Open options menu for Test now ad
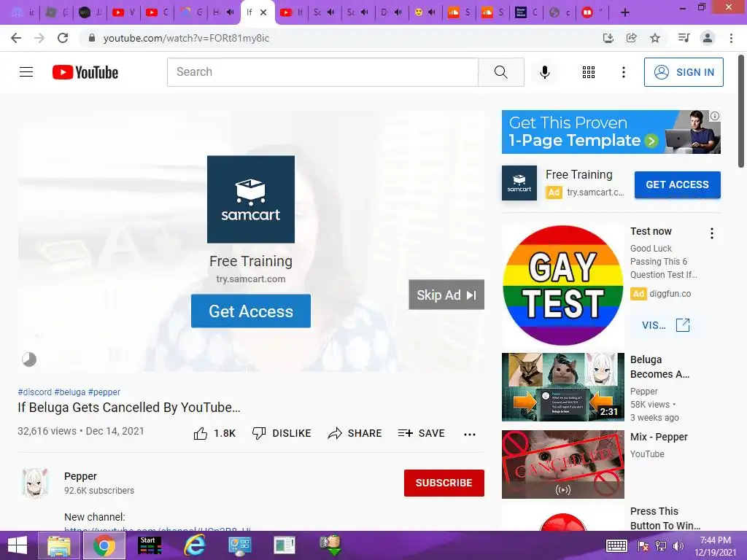 click(712, 233)
